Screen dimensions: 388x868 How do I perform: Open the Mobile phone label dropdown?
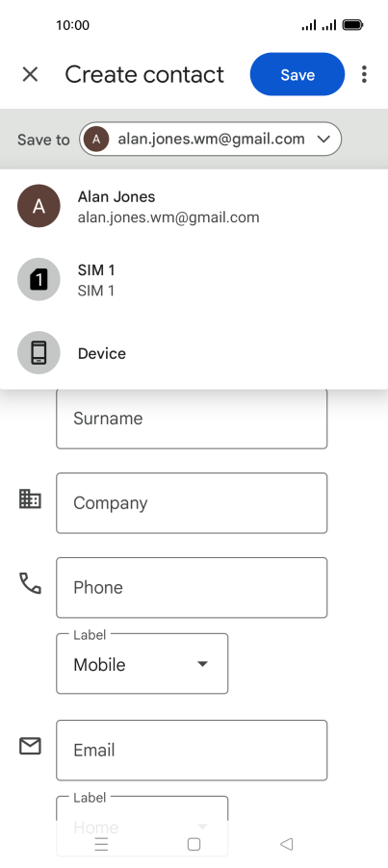142,664
